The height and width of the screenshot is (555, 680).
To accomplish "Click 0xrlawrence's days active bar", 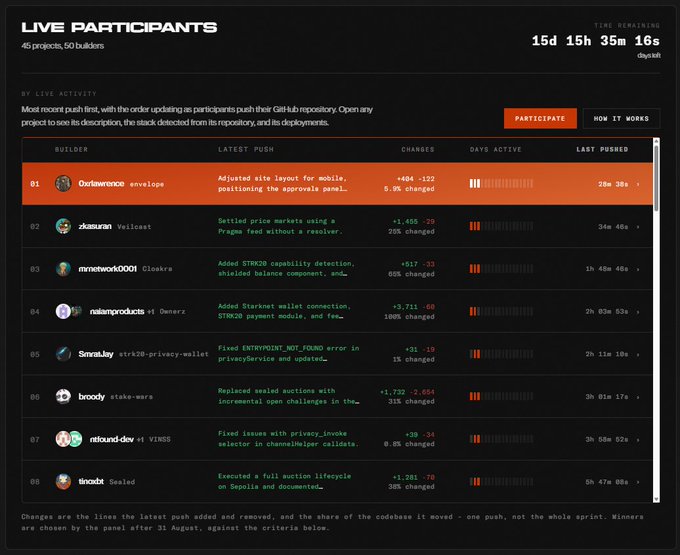I will pyautogui.click(x=501, y=183).
